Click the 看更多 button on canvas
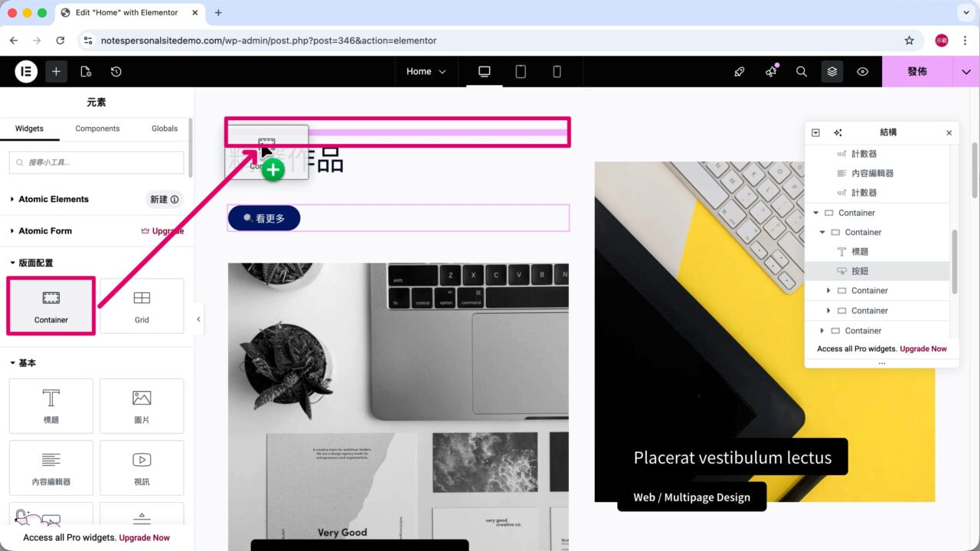Viewport: 980px width, 551px height. [264, 218]
